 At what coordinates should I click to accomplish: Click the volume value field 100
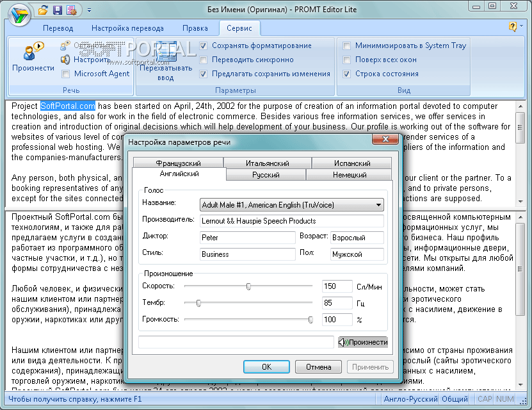(337, 320)
